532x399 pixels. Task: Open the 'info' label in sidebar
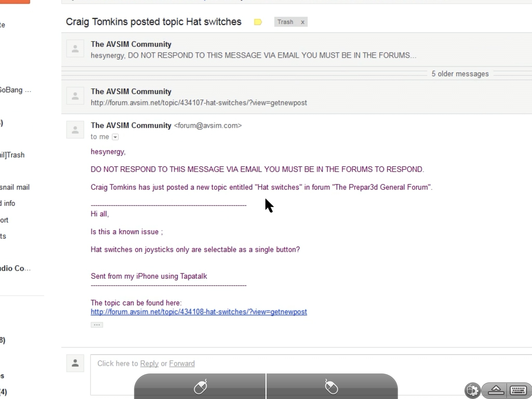pos(8,203)
